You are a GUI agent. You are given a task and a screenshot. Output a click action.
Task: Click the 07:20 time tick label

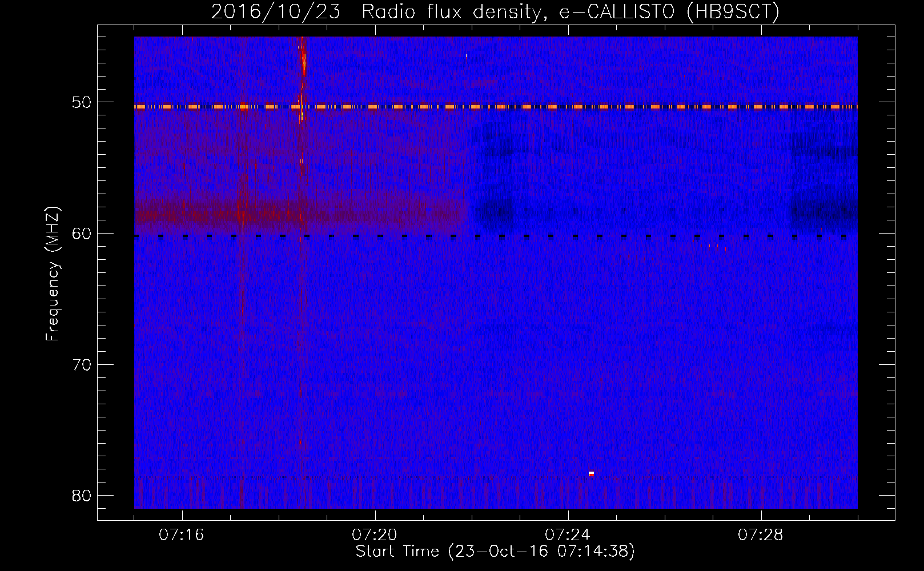[375, 535]
